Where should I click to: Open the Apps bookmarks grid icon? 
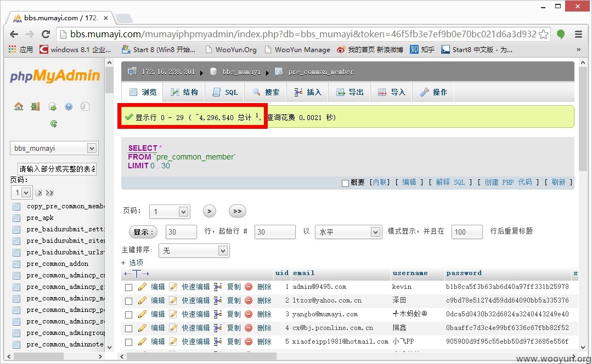[13, 49]
